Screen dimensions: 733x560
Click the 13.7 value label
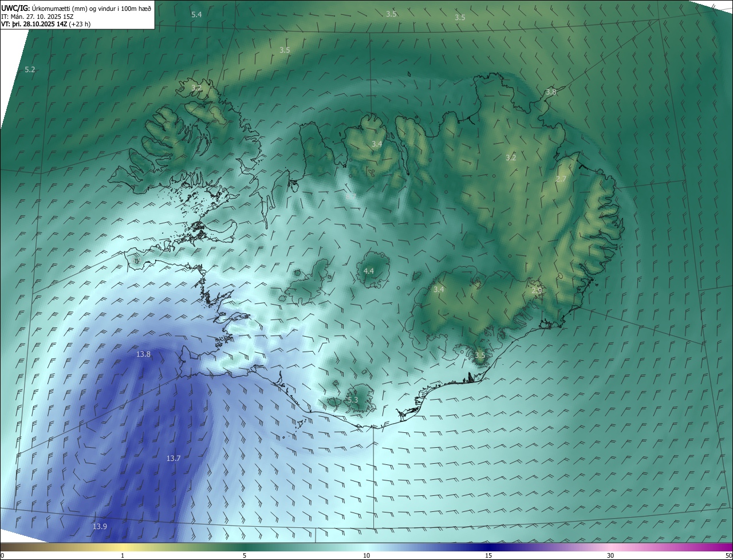pyautogui.click(x=174, y=458)
